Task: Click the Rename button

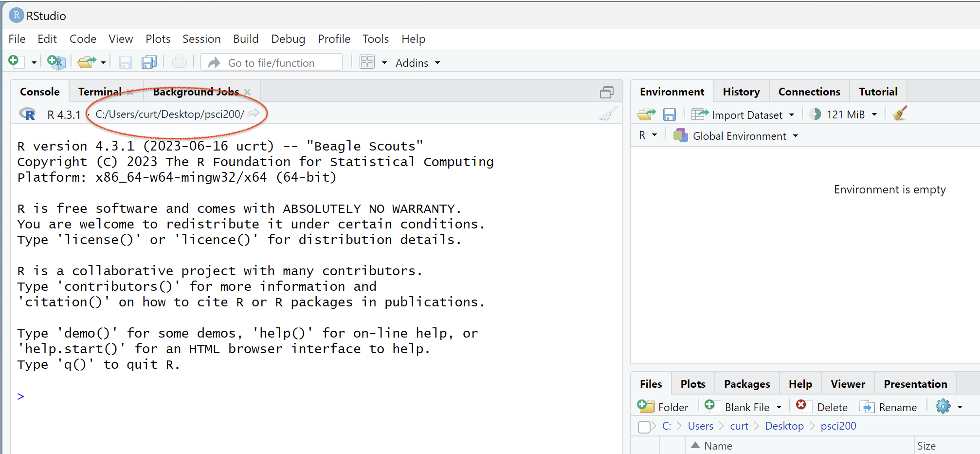Action: point(888,407)
